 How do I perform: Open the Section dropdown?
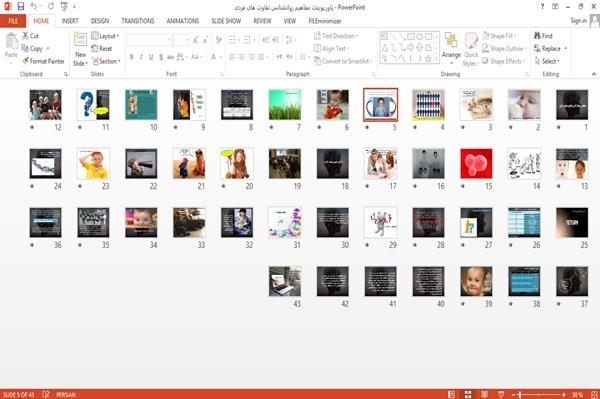coord(106,61)
